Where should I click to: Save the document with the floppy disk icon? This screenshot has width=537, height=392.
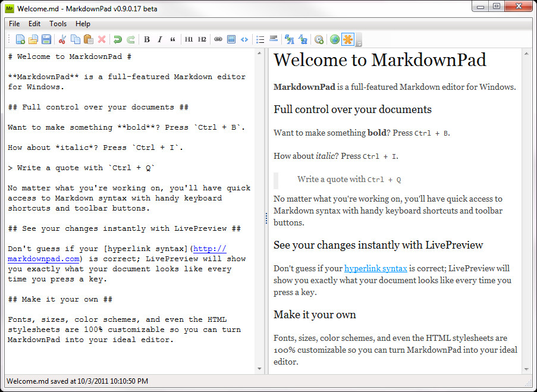pyautogui.click(x=46, y=39)
